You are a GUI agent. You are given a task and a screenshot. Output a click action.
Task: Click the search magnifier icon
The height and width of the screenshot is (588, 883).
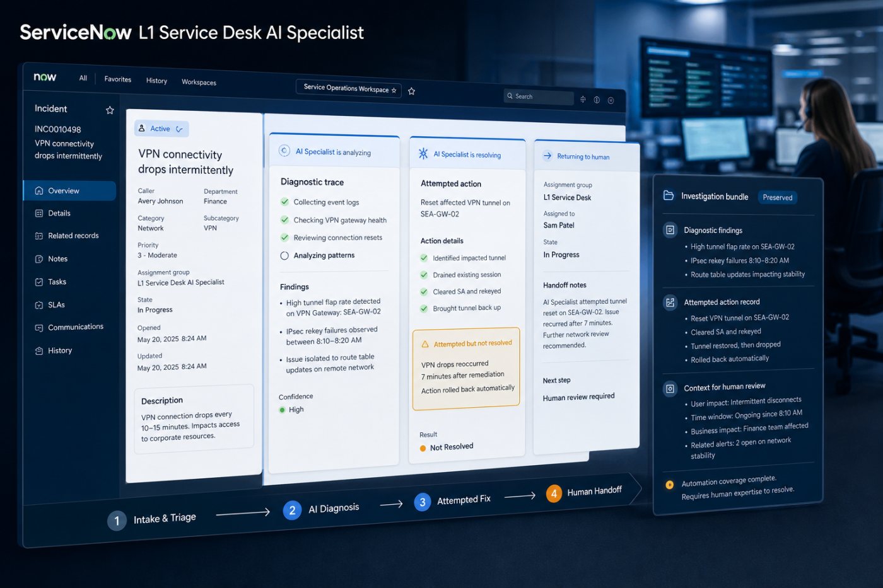point(510,96)
